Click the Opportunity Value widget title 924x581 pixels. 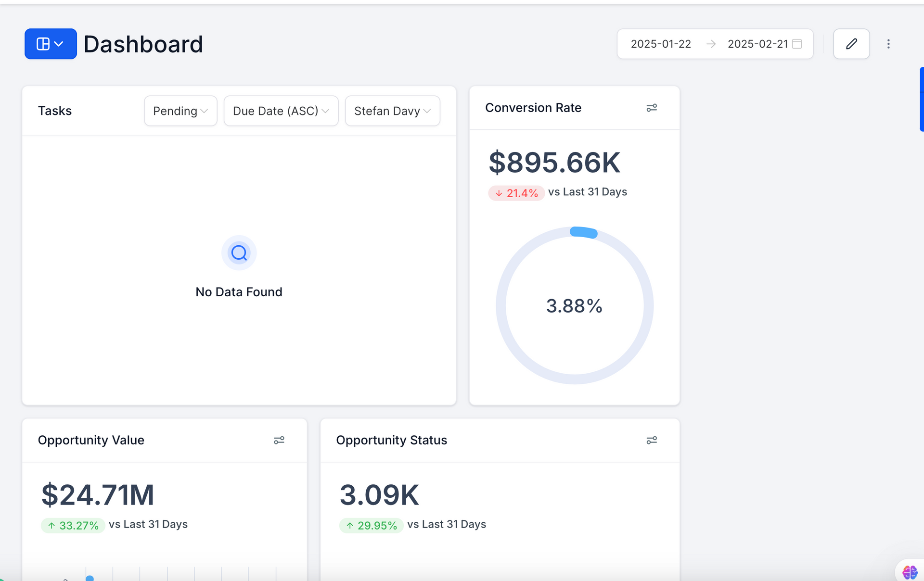91,440
